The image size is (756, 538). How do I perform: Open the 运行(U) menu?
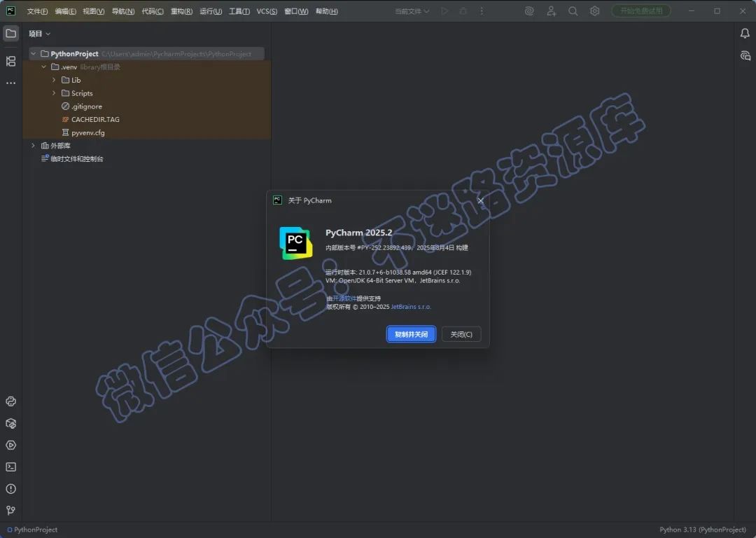(x=211, y=11)
